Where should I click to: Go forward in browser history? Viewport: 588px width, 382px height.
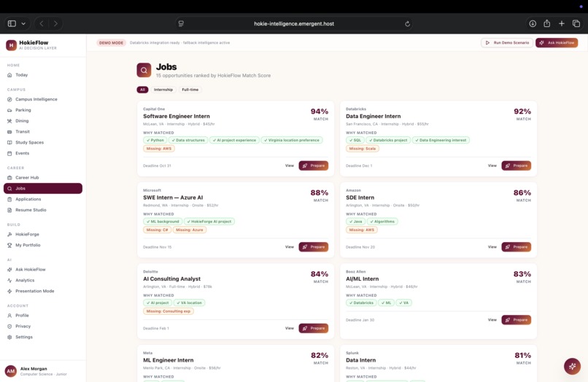tap(55, 23)
